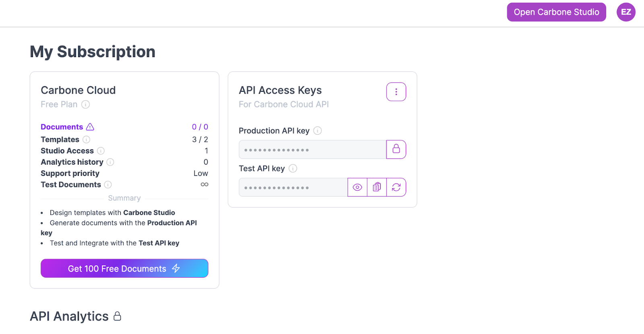Click the Test API key info icon
Screen dimensions: 644x334
tap(293, 169)
